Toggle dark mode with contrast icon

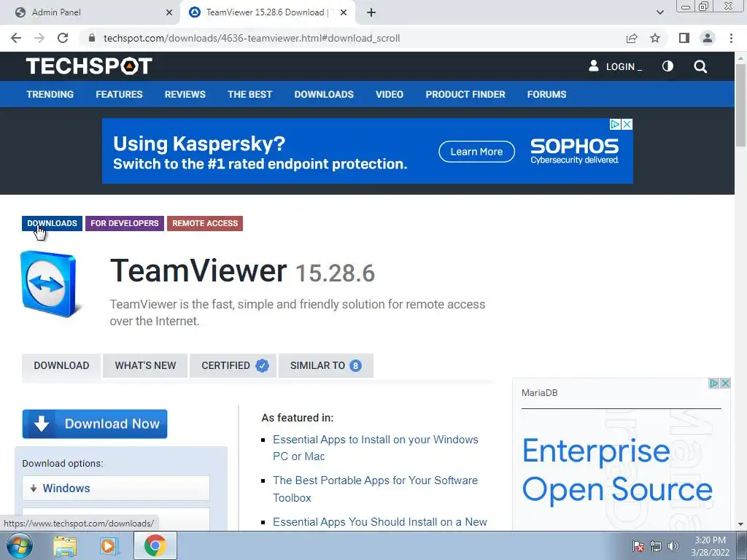[668, 66]
